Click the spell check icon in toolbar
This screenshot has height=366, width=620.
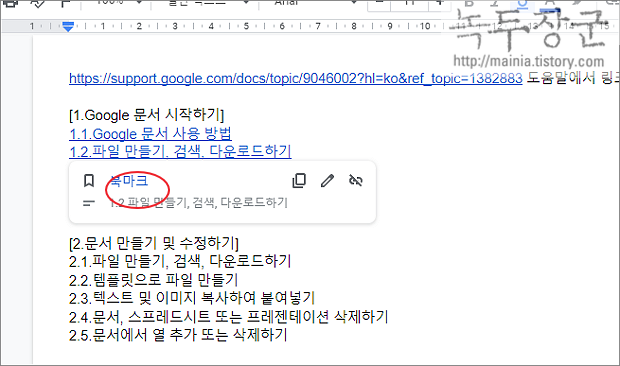(38, 3)
